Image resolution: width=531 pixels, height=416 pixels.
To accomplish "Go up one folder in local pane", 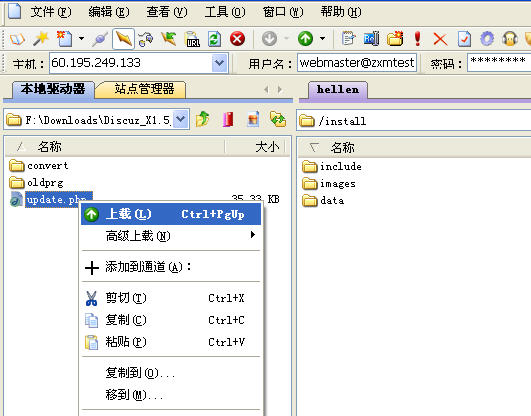I will tap(203, 119).
